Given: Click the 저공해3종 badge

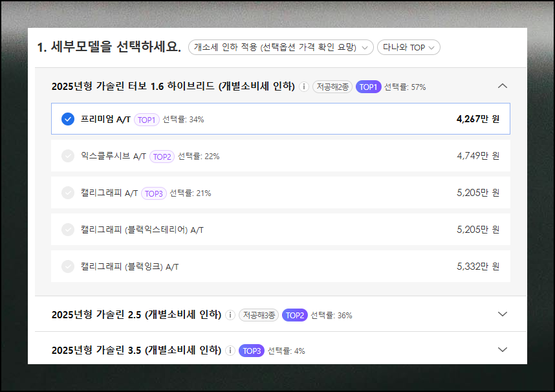Looking at the screenshot, I should tap(259, 315).
